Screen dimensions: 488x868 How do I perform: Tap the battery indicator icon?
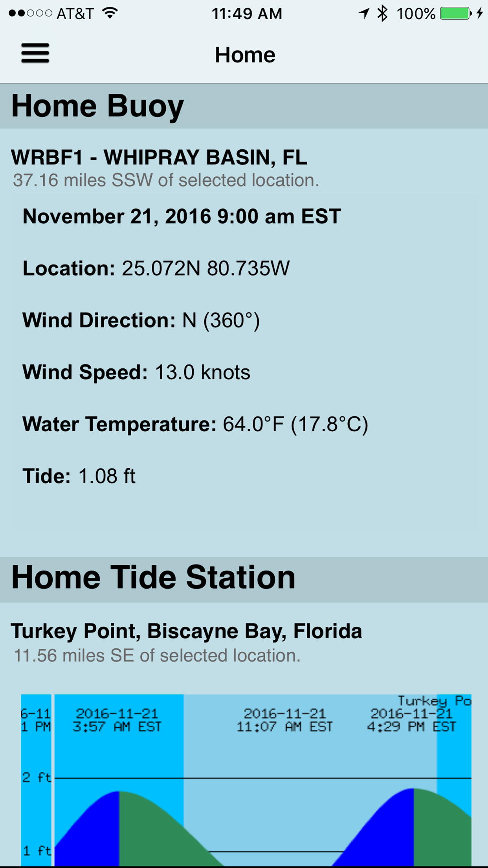coord(456,13)
